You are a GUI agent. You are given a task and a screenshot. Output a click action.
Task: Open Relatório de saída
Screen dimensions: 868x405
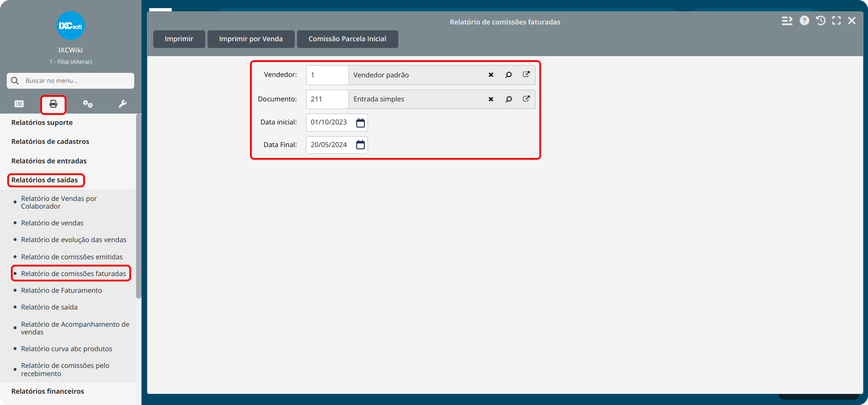click(x=49, y=307)
